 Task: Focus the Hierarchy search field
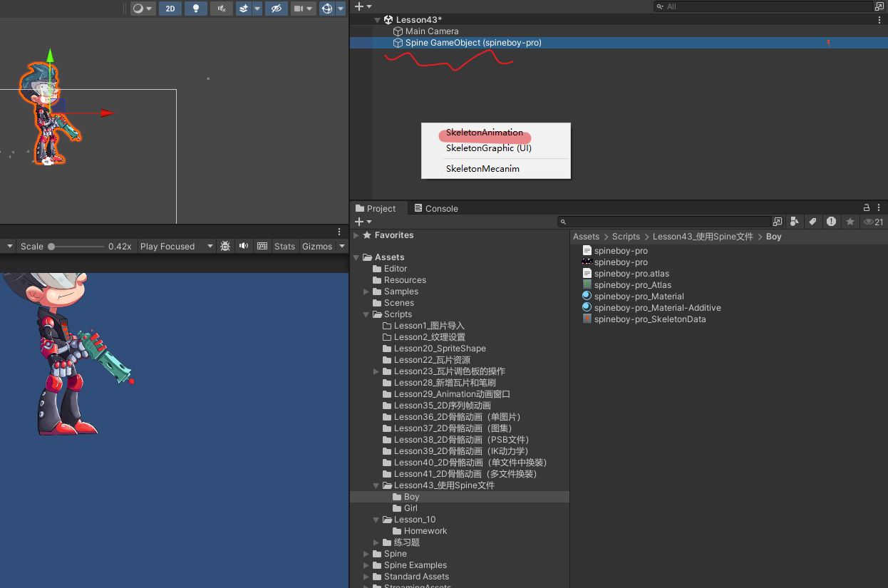click(x=764, y=6)
